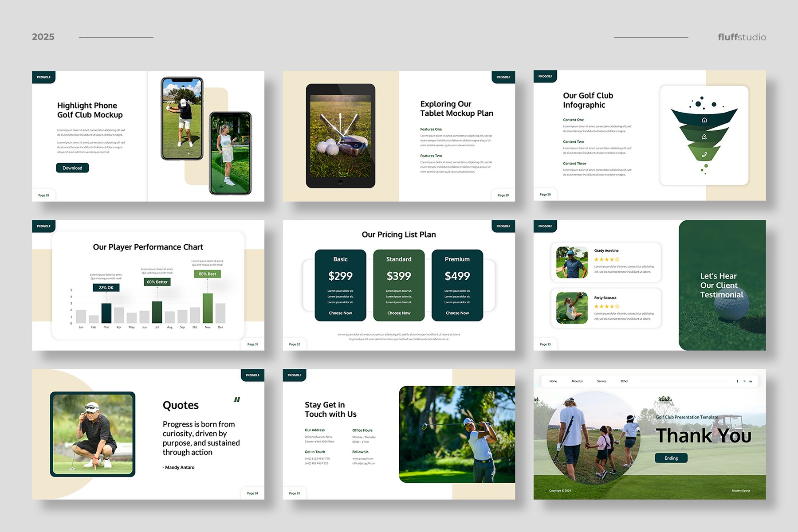Screen dimensions: 798x532
Task: Click the quotation mark icon on Quotes slide
Action: (x=237, y=399)
